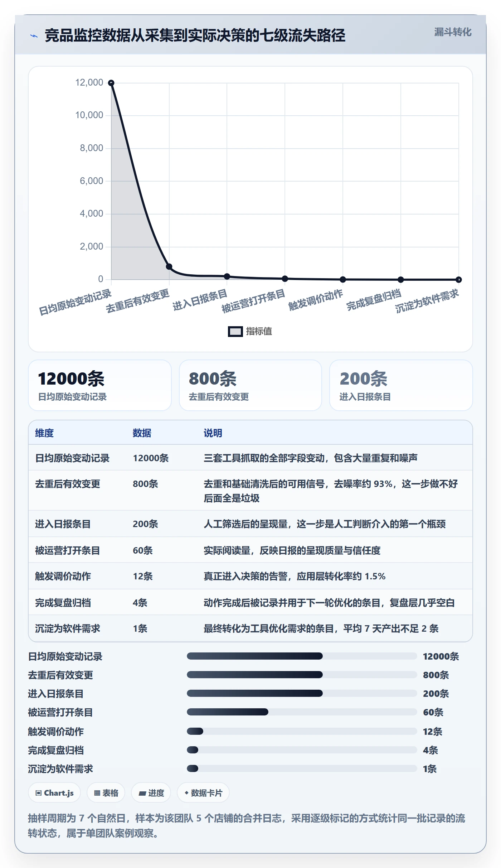Click the progress bar for 触发调价动作
The image size is (501, 868).
click(x=302, y=731)
